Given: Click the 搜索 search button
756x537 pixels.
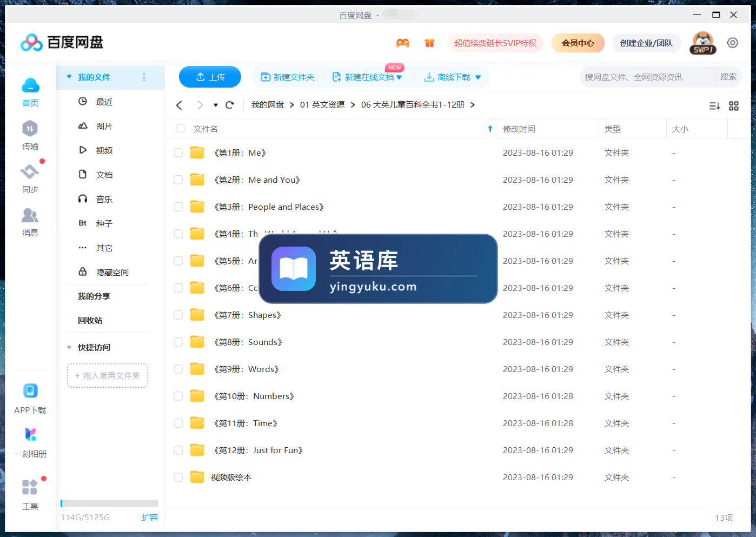Looking at the screenshot, I should tap(728, 77).
